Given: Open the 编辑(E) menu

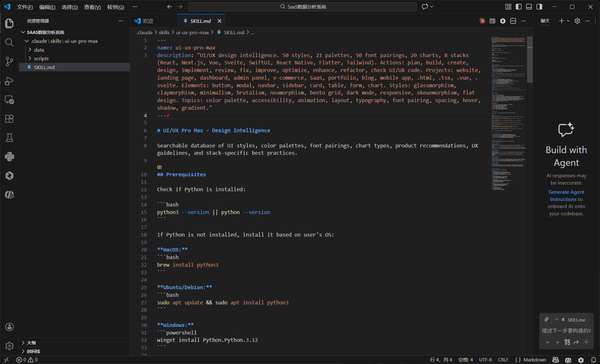Looking at the screenshot, I should tap(47, 7).
